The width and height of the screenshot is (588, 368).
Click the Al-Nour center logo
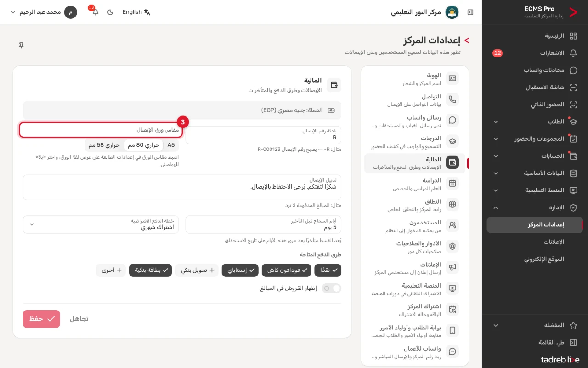click(452, 12)
